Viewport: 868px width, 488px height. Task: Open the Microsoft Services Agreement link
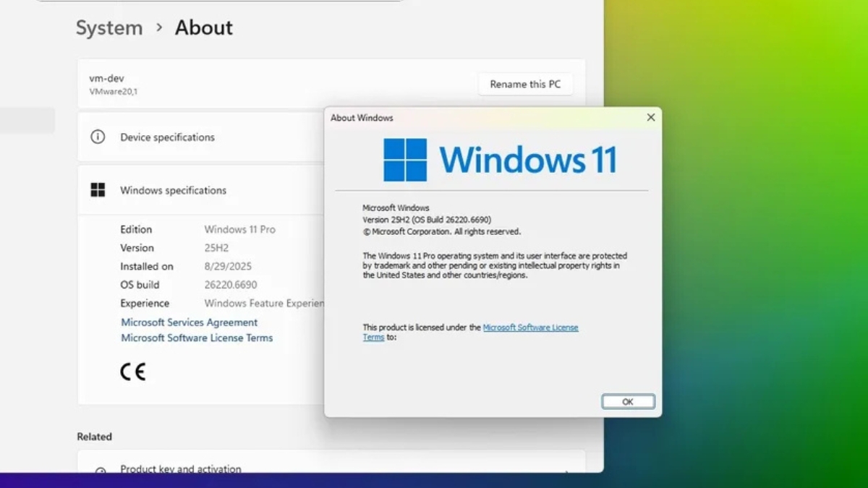click(189, 322)
